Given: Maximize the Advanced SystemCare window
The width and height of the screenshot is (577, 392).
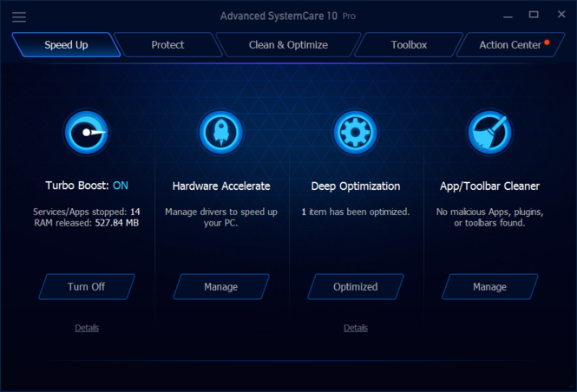Looking at the screenshot, I should tap(534, 15).
